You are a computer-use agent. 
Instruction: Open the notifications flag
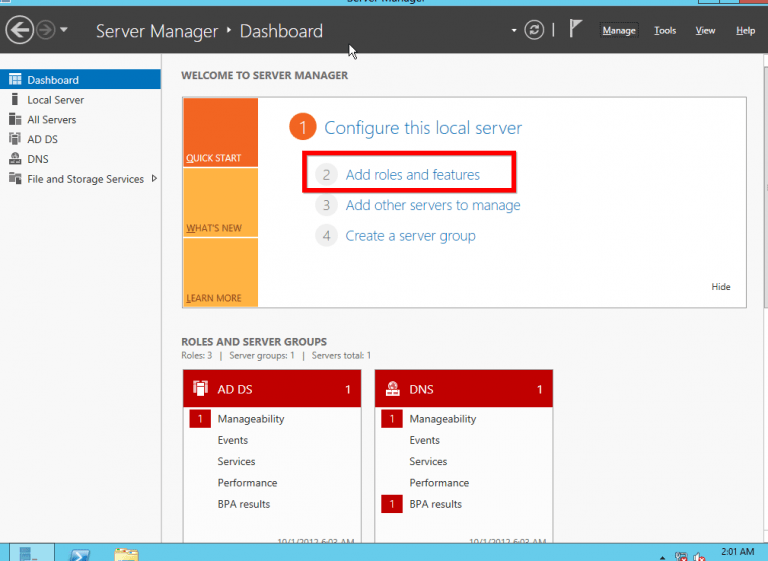[576, 28]
